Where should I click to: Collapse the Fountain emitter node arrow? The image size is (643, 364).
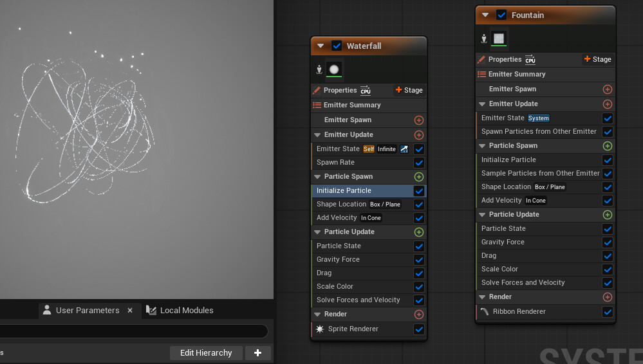(x=485, y=15)
